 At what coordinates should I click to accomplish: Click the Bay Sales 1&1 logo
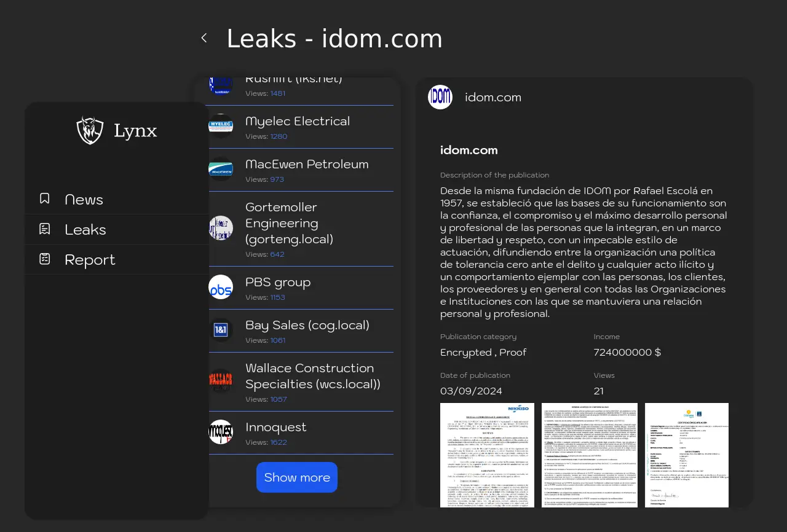pyautogui.click(x=221, y=330)
